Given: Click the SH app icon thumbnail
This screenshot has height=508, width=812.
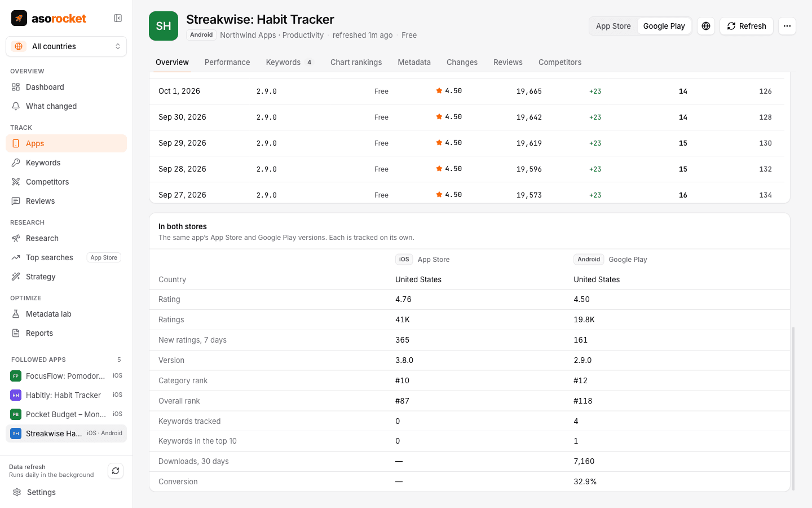Looking at the screenshot, I should coord(164,26).
